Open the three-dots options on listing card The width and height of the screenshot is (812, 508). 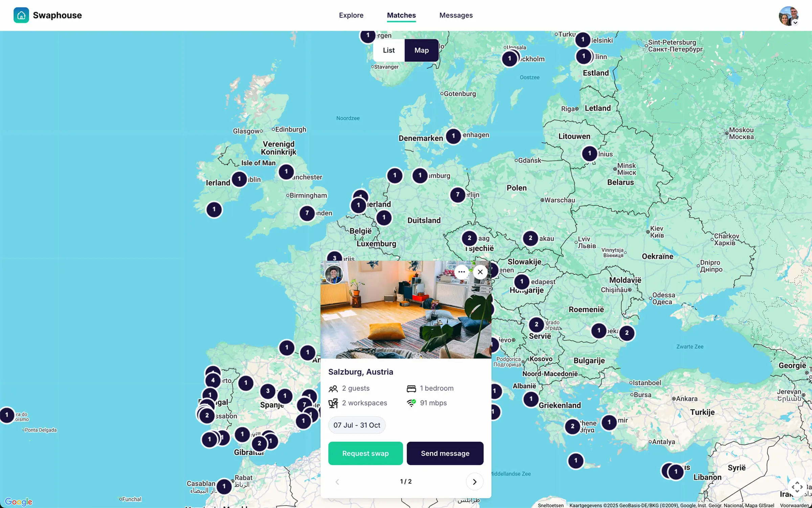461,272
